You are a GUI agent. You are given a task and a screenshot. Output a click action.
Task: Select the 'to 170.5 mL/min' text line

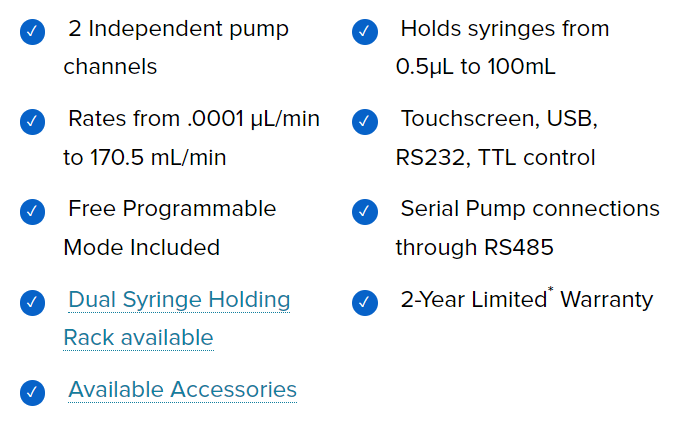(x=145, y=157)
